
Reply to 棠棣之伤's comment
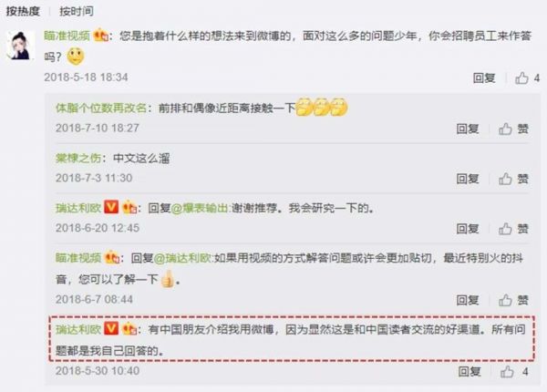[468, 179]
